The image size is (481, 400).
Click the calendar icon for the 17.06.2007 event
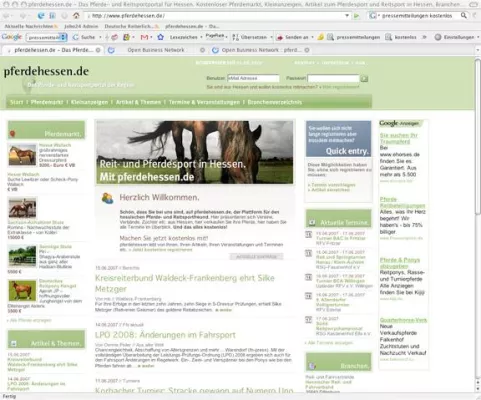pos(309,320)
